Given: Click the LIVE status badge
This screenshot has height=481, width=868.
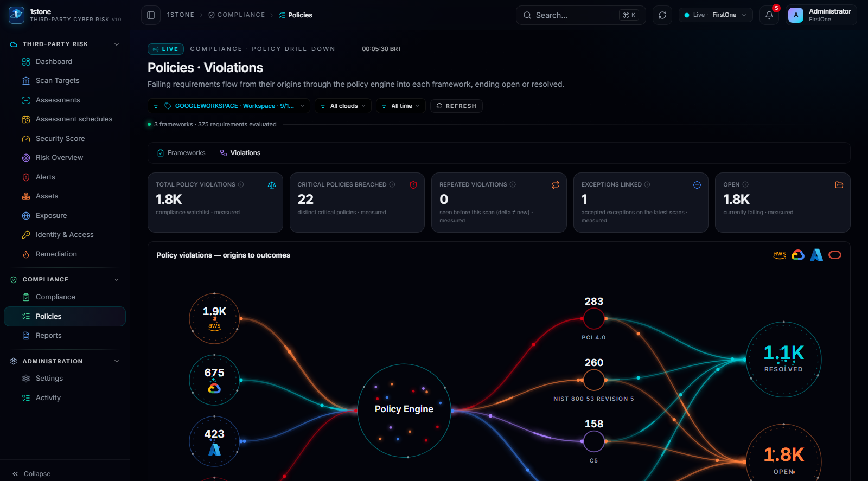Looking at the screenshot, I should [x=165, y=49].
